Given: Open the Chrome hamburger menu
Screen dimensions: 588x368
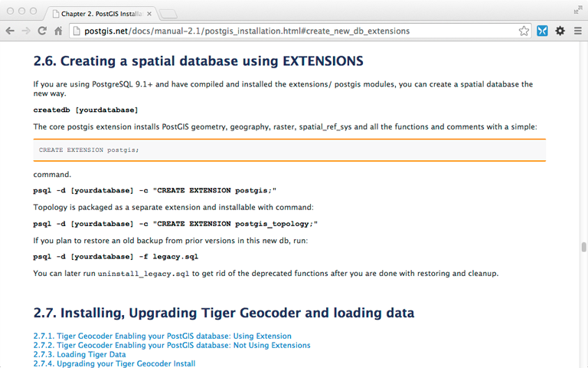Looking at the screenshot, I should tap(577, 31).
